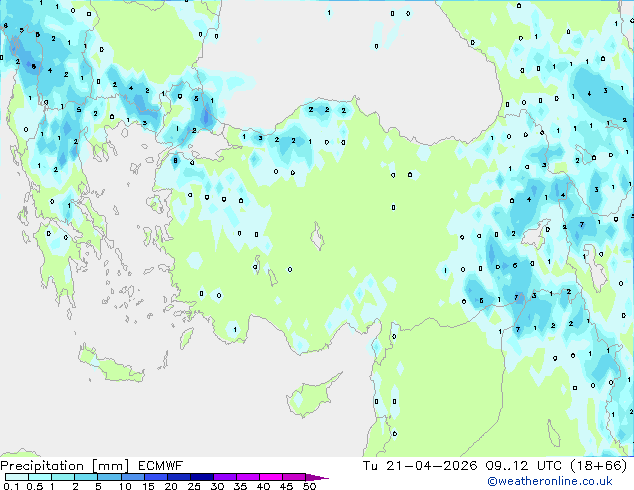Click the '30' legend scale value
Image resolution: width=634 pixels, height=490 pixels.
[217, 486]
